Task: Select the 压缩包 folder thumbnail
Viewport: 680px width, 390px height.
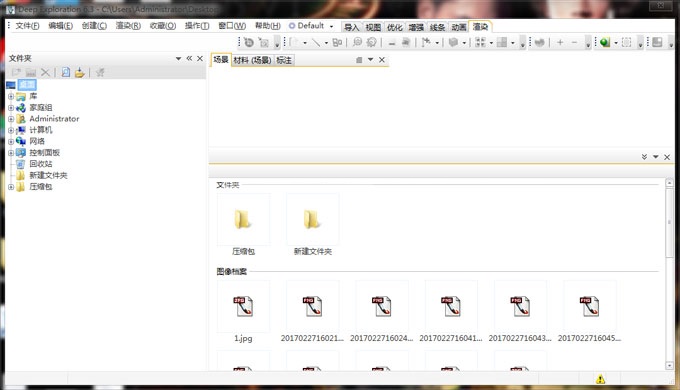Action: [x=243, y=225]
